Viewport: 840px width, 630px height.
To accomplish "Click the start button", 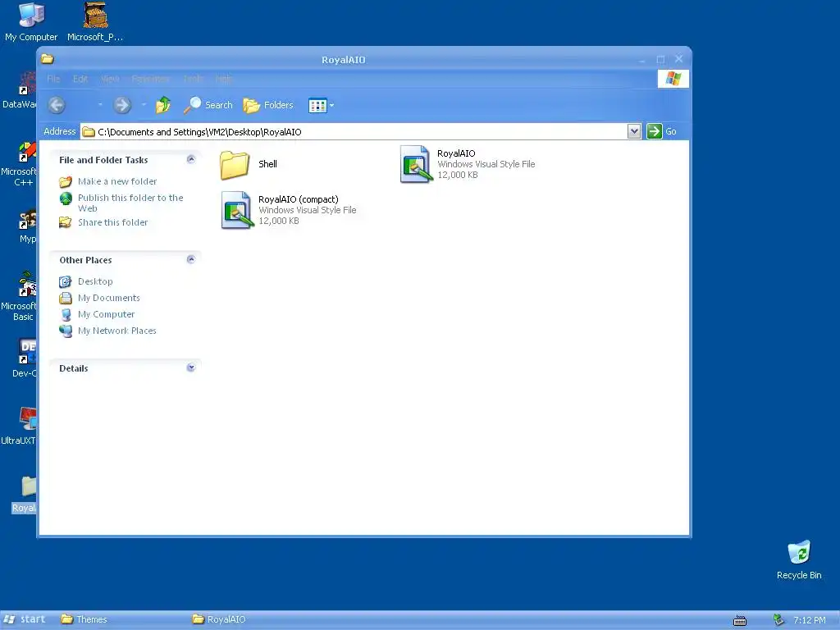I will 25,619.
